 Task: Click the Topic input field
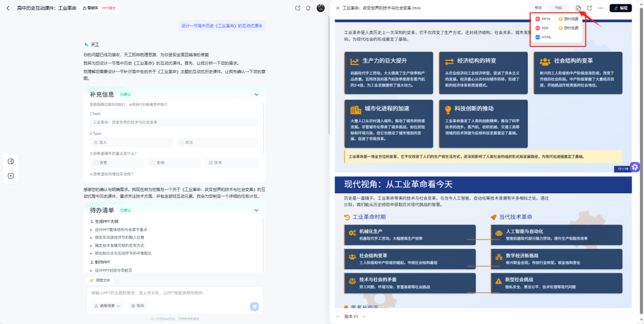(174, 122)
